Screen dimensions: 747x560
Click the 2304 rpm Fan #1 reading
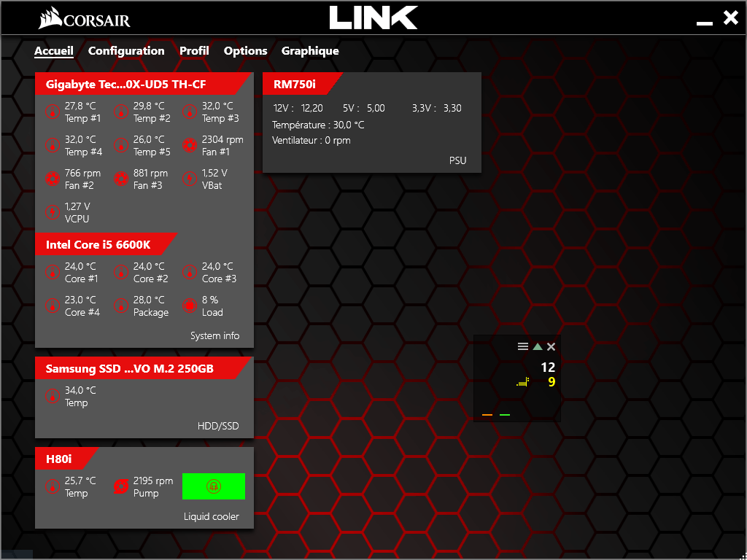coord(222,140)
